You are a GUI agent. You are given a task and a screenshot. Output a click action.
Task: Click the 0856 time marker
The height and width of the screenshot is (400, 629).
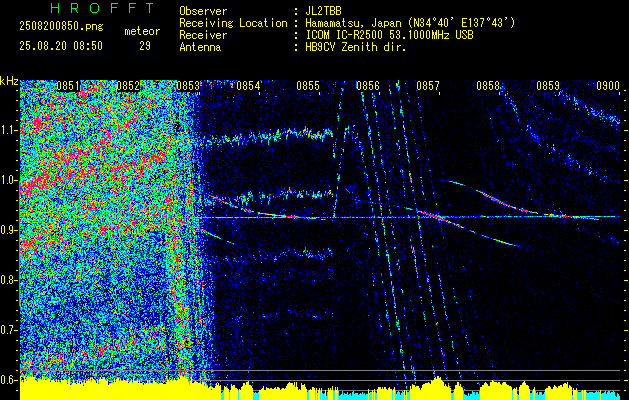368,85
